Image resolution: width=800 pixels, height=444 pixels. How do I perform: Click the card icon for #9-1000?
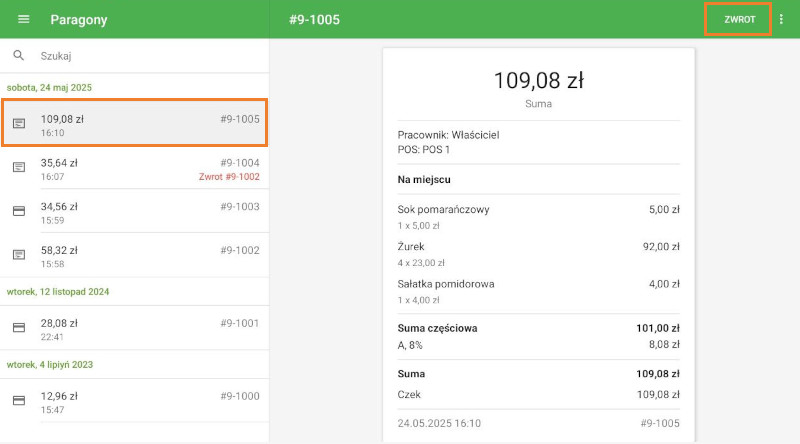pyautogui.click(x=19, y=401)
